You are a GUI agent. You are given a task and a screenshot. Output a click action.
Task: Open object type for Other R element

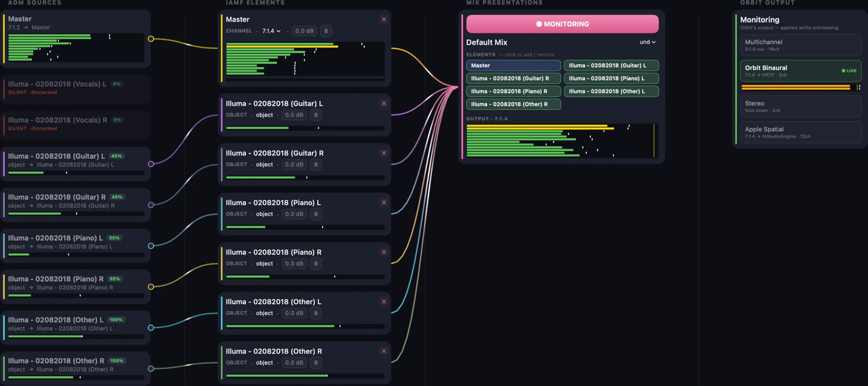(264, 363)
